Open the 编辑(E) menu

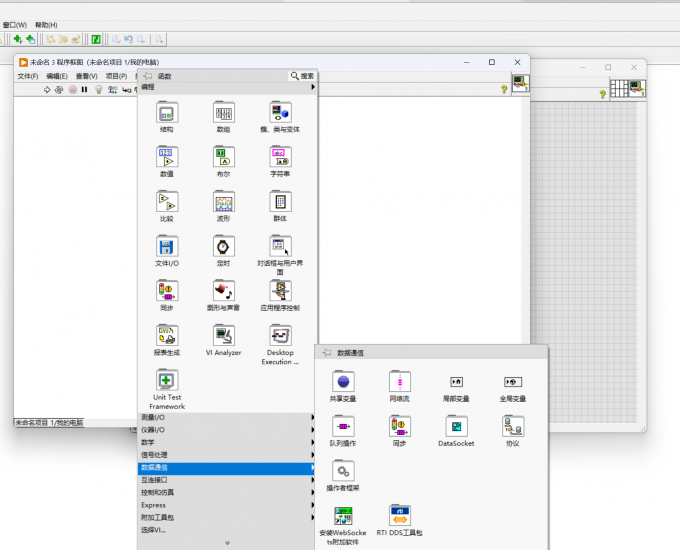point(57,76)
